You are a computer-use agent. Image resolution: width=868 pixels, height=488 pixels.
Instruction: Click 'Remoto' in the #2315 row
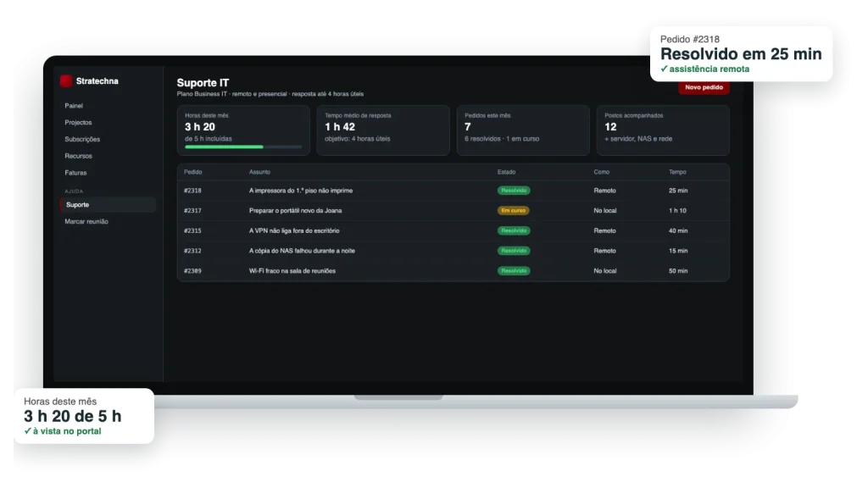click(604, 230)
